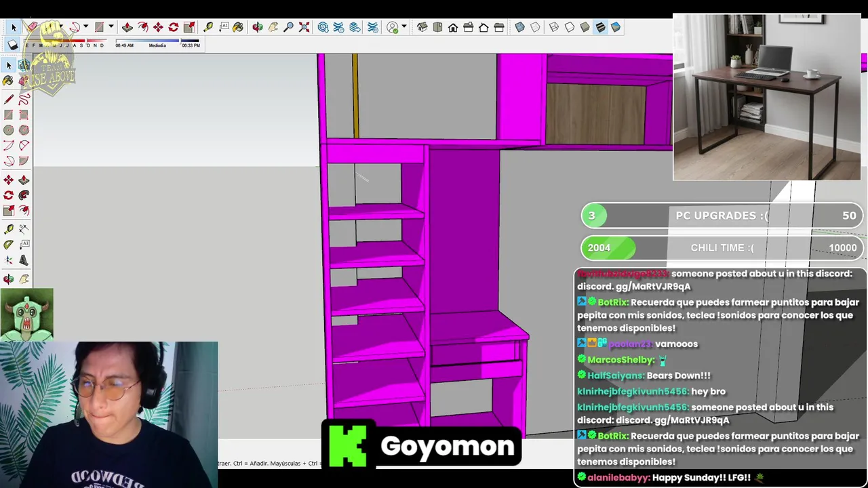Viewport: 868px width, 488px height.
Task: Select the Rotated Rectangle tool
Action: 24,115
